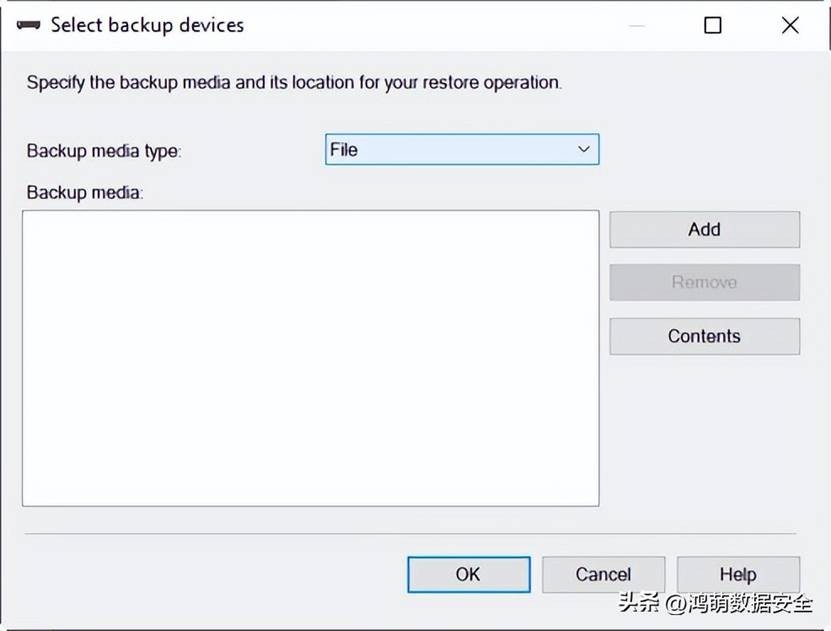The height and width of the screenshot is (631, 831).
Task: Click the "Select backup devices" title text
Action: click(x=147, y=26)
